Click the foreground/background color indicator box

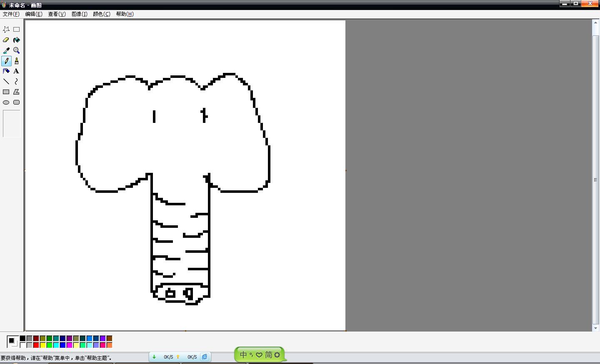point(12,342)
